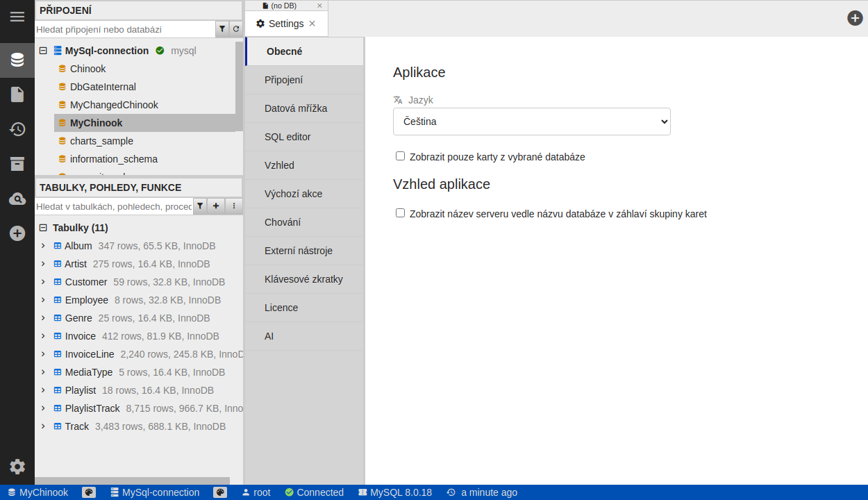Viewport: 868px width, 500px height.
Task: Select the Chinook database
Action: coord(87,69)
